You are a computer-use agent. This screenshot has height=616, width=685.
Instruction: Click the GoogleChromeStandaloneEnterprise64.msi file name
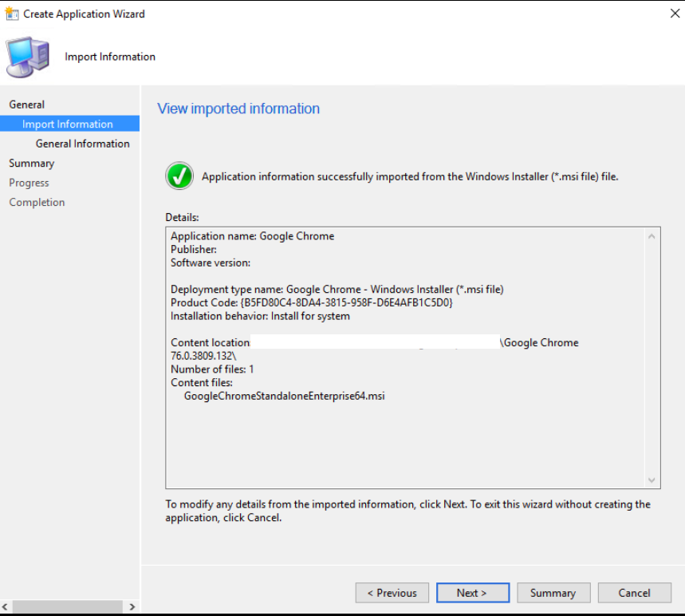[285, 396]
